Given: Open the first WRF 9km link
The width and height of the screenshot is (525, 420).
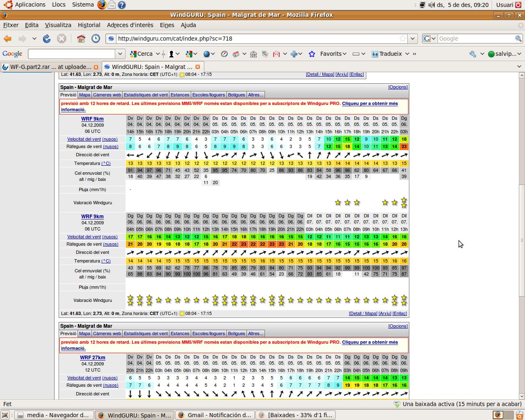Looking at the screenshot, I should 92,119.
